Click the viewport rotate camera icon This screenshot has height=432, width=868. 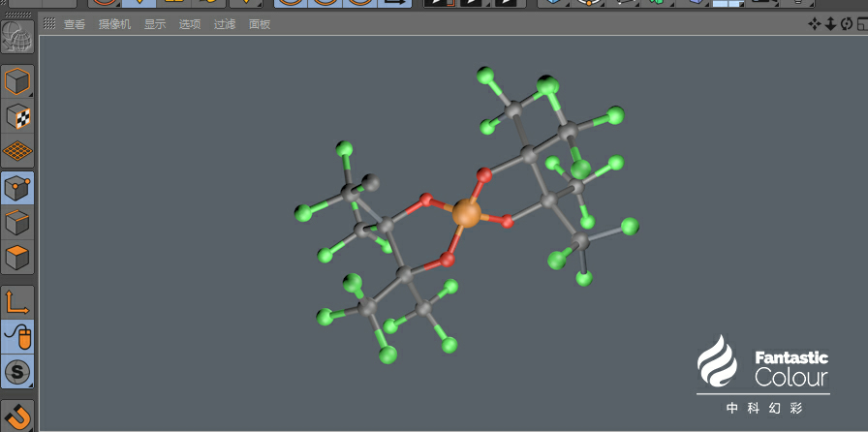(x=846, y=24)
